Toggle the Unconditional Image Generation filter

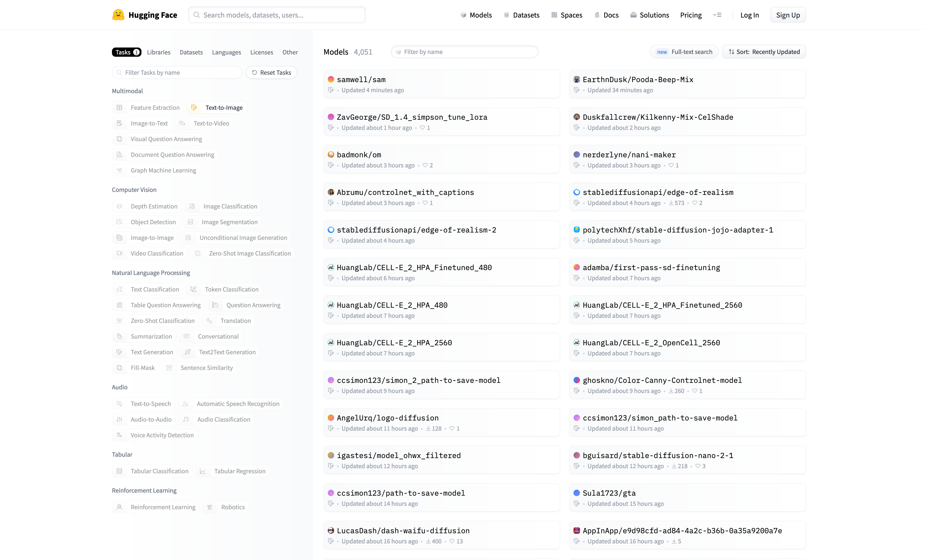[236, 238]
